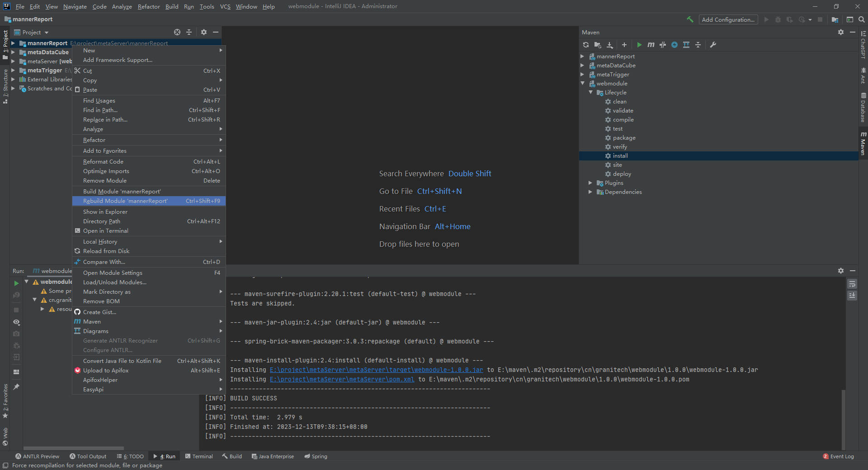Open the 6: TODO tool window

(130, 456)
